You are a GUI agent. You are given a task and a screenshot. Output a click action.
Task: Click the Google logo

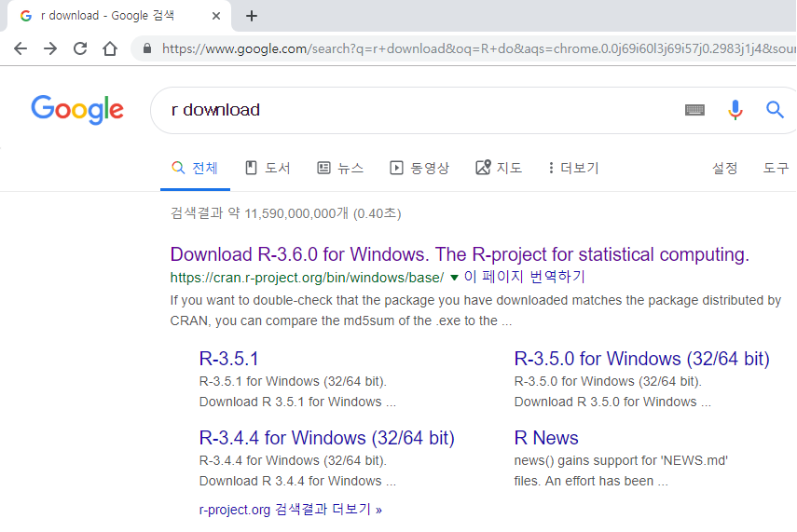(x=77, y=109)
